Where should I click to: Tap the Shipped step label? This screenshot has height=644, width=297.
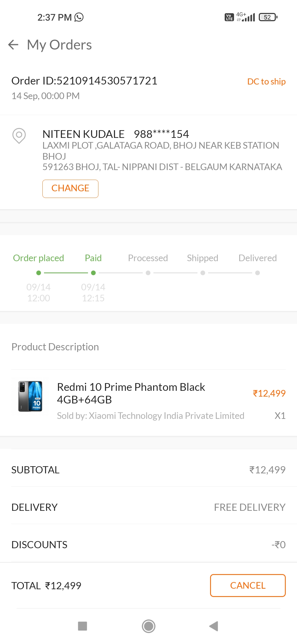[203, 258]
